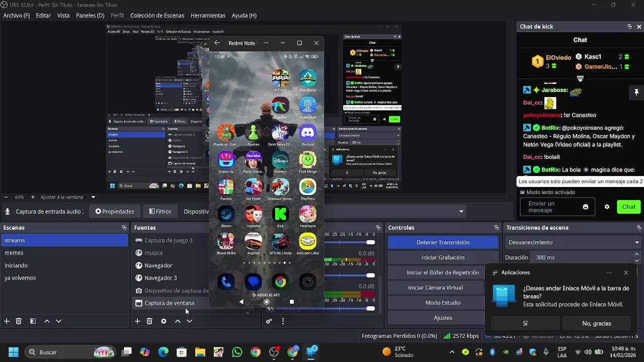Select the memes scene
The width and height of the screenshot is (644, 362).
64,253
